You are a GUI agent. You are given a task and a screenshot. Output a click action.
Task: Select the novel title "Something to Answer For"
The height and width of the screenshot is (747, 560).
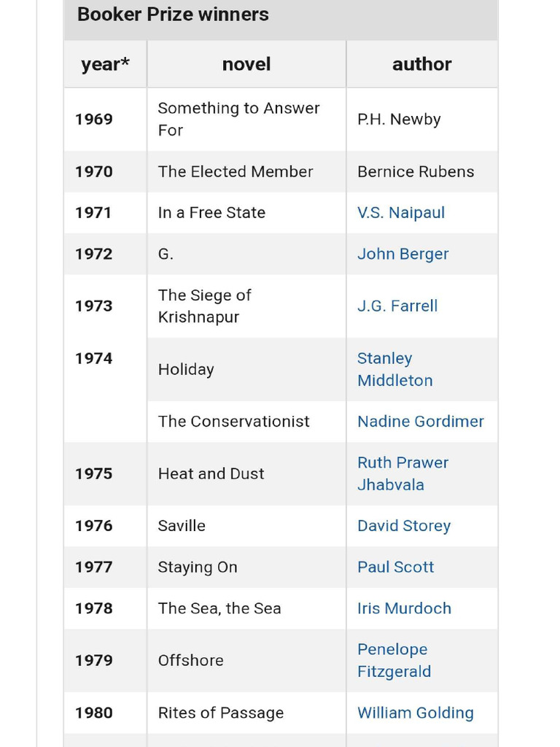coord(238,119)
